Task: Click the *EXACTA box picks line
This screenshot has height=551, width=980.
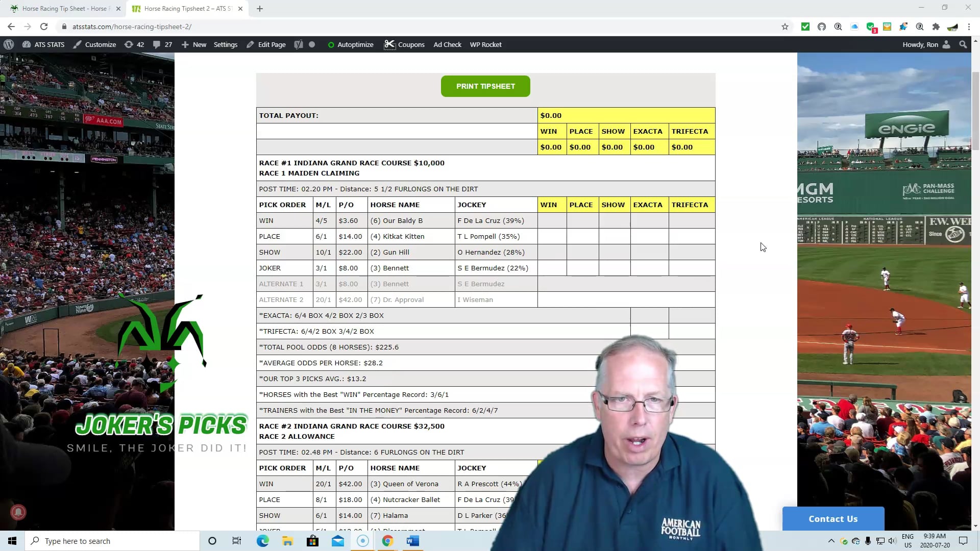Action: coord(322,315)
